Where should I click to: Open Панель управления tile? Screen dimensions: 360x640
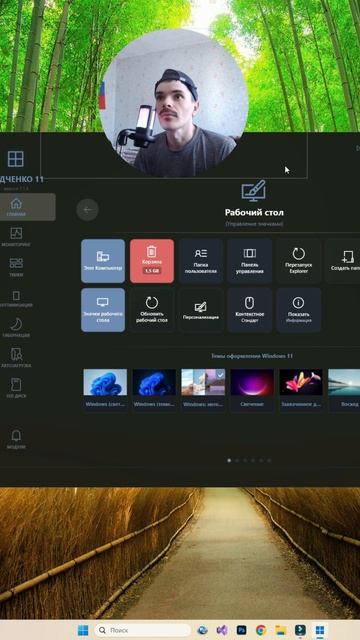coord(250,261)
